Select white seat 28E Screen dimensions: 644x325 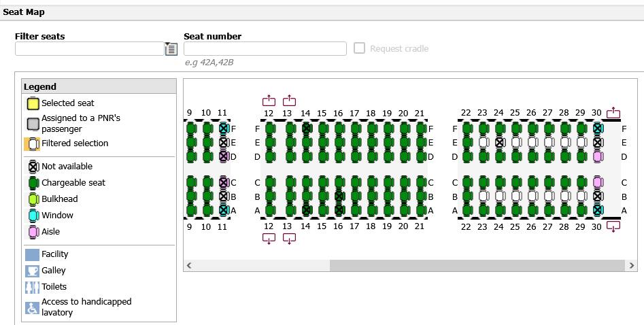(565, 143)
